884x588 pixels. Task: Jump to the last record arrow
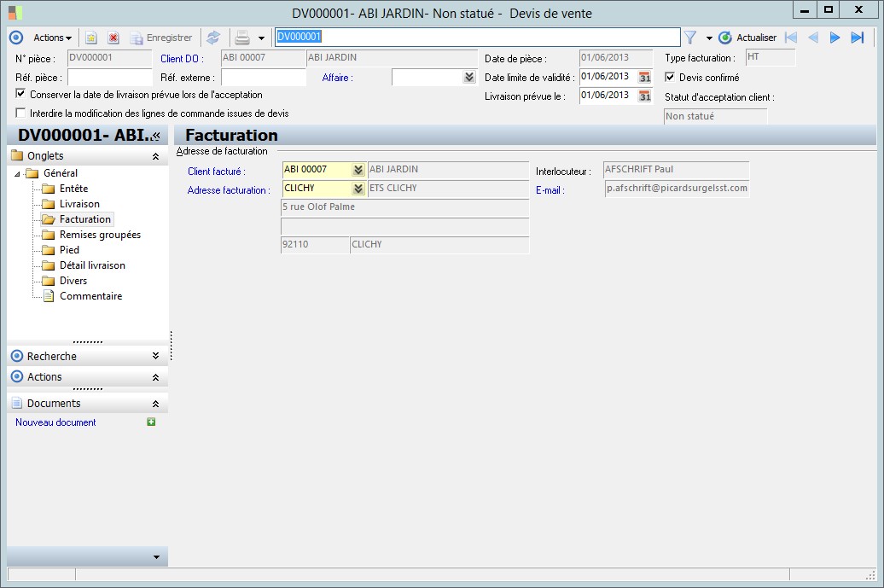[858, 38]
